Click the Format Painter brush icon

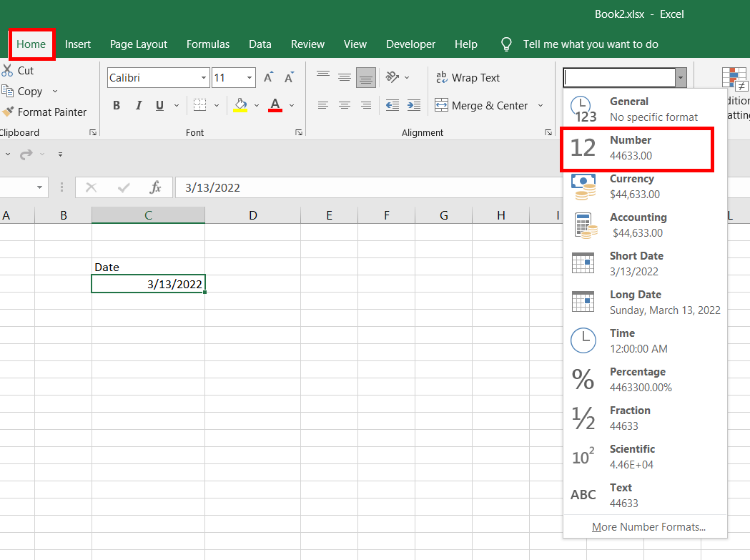(8, 112)
